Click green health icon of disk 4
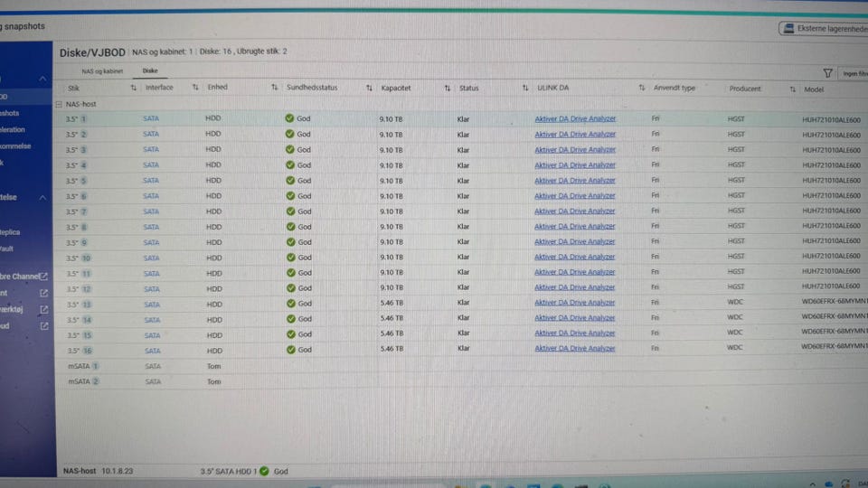The image size is (868, 488). [290, 164]
